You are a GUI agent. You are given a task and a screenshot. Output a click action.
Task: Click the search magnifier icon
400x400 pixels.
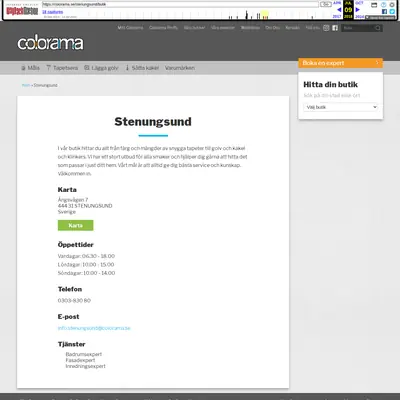pyautogui.click(x=378, y=28)
